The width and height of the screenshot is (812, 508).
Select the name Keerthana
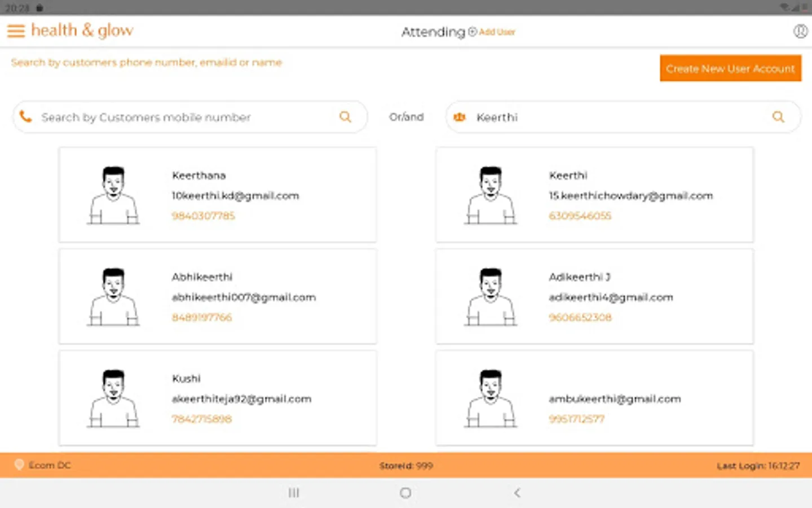pos(199,176)
